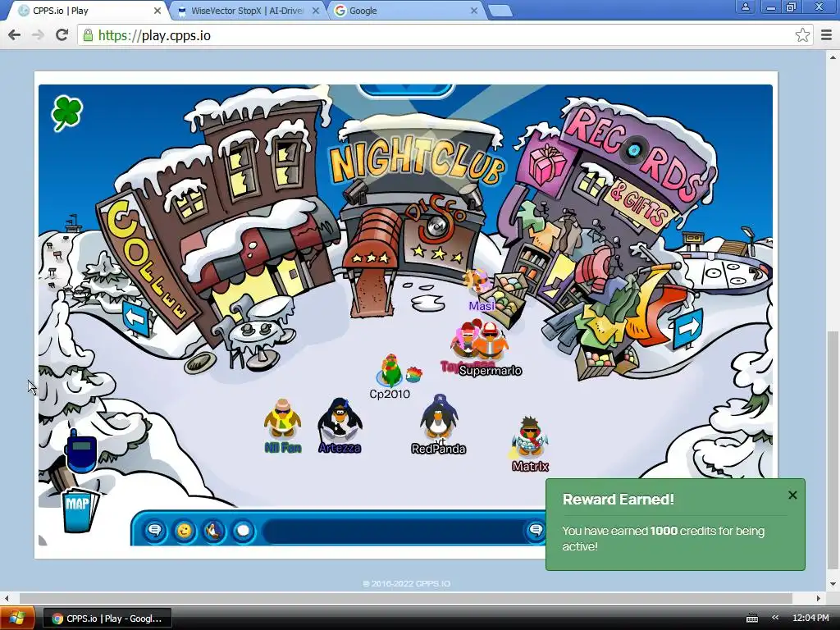Click the scroll down arrow of page scrollbar
The height and width of the screenshot is (630, 840).
point(833,584)
